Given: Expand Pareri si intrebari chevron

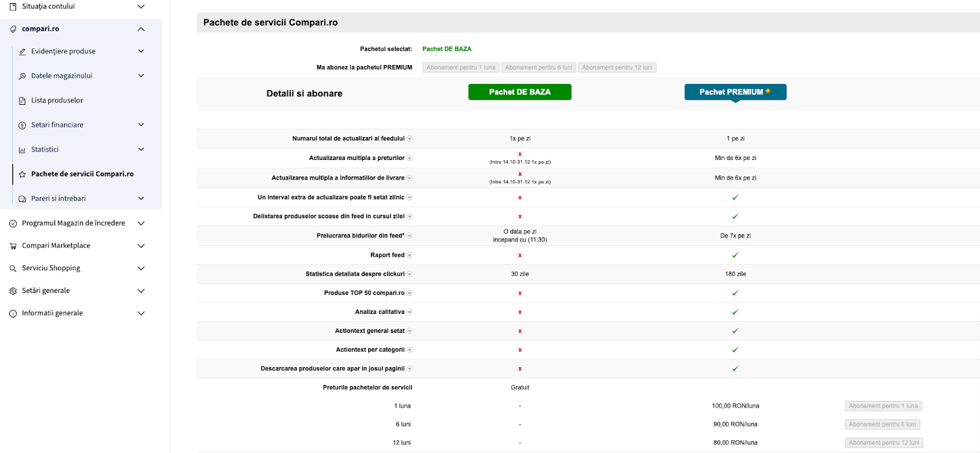Looking at the screenshot, I should point(141,199).
